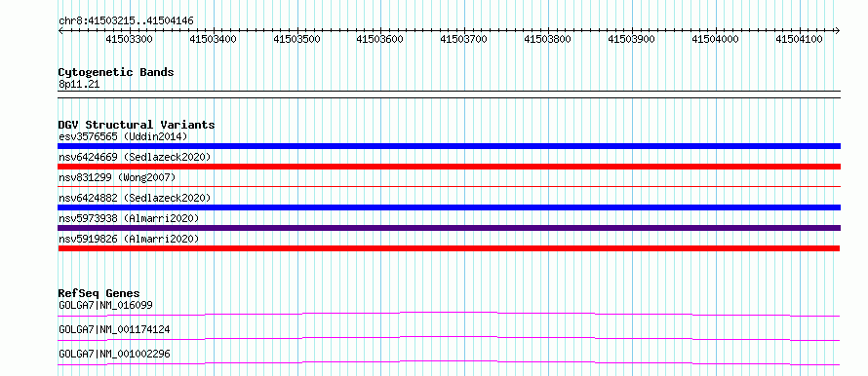Select the red bar of nsv5919826
The height and width of the screenshot is (376, 868).
(449, 248)
